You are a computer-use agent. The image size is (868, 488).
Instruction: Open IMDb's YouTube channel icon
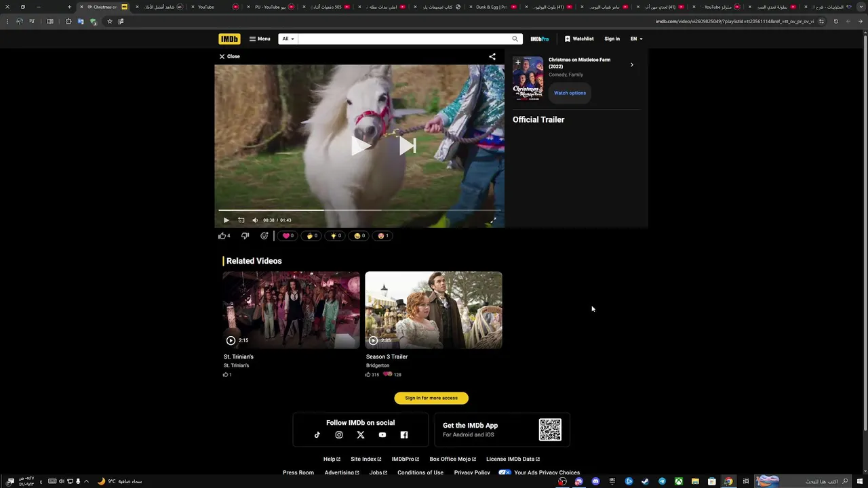click(x=382, y=435)
